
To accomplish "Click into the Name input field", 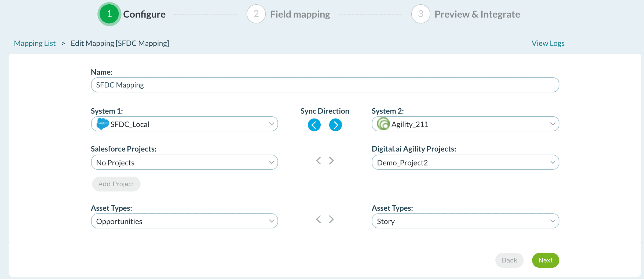I will click(325, 85).
